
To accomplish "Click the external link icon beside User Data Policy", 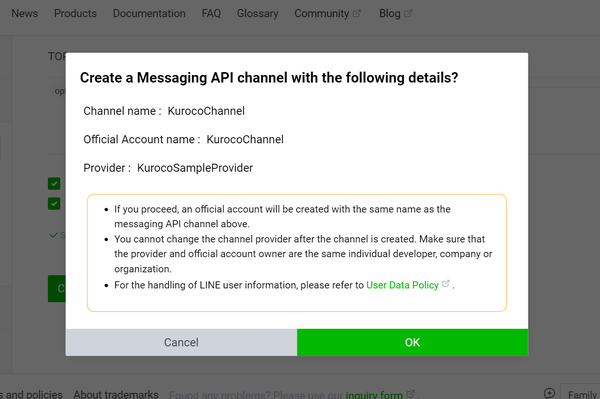I will coord(445,284).
